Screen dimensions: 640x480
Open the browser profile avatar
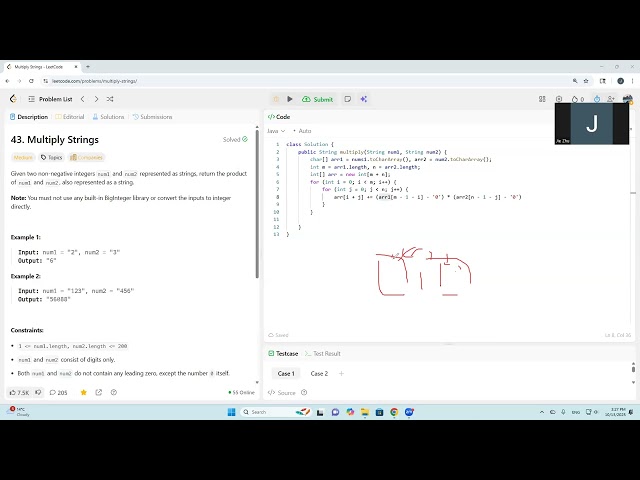coord(620,81)
